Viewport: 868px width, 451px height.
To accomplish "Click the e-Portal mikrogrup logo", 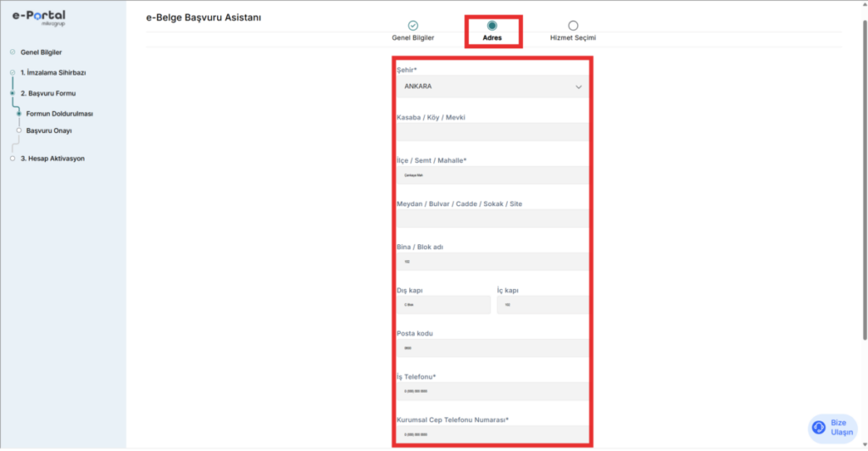I will pyautogui.click(x=39, y=18).
